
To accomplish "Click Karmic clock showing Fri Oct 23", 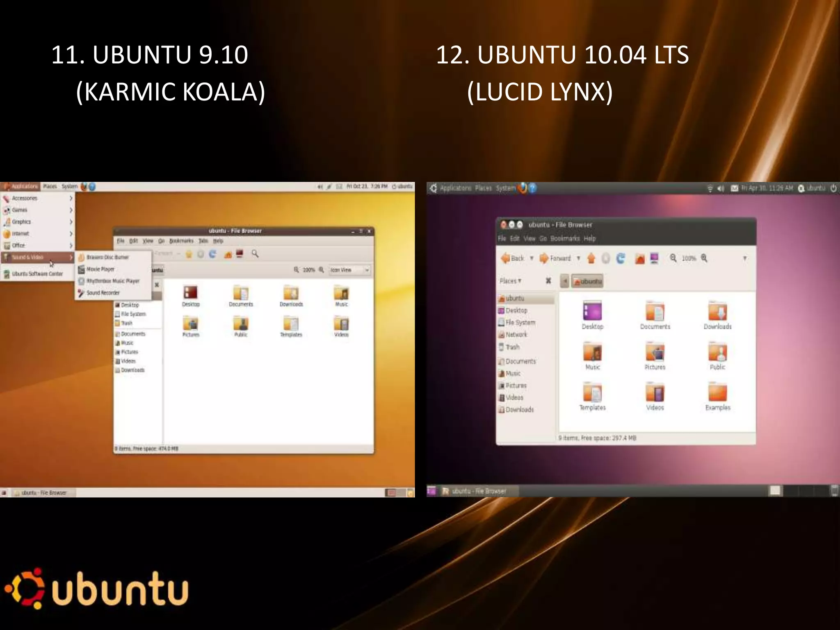I will coord(367,187).
